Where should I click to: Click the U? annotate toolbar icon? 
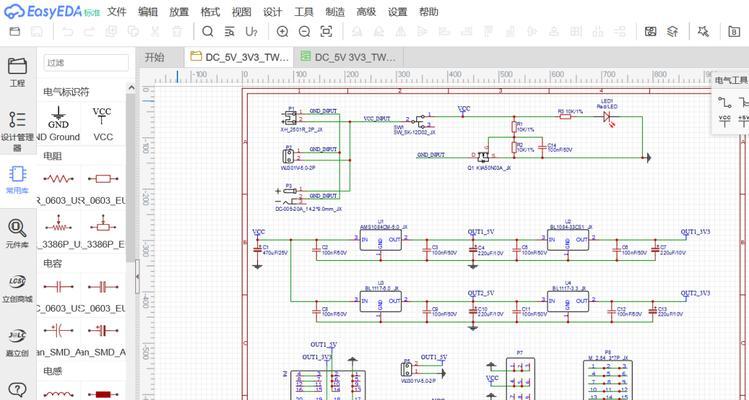(x=251, y=32)
